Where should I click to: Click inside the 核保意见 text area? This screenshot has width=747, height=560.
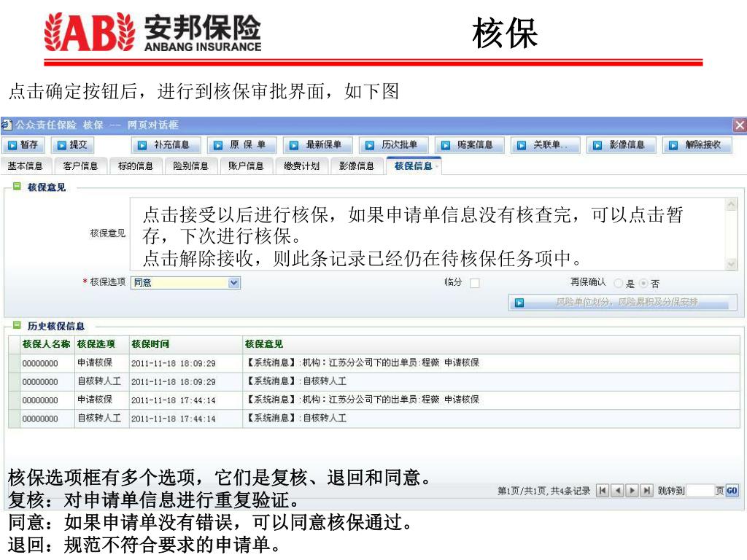(x=427, y=234)
